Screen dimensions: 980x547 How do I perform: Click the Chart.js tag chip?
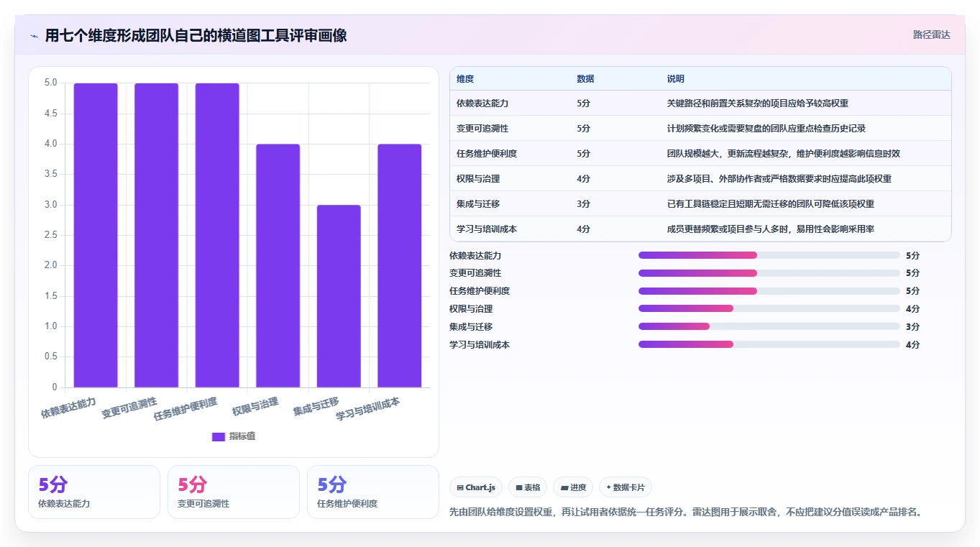pos(476,487)
